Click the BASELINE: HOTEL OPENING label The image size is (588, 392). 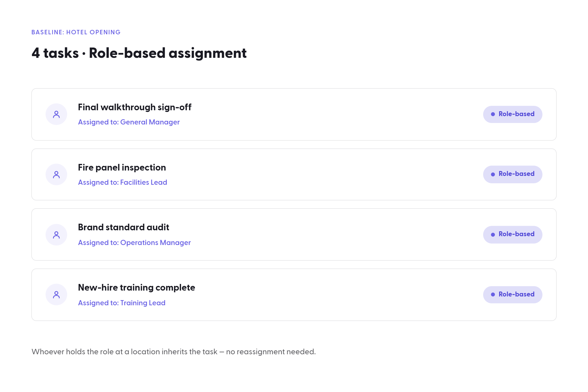point(76,32)
